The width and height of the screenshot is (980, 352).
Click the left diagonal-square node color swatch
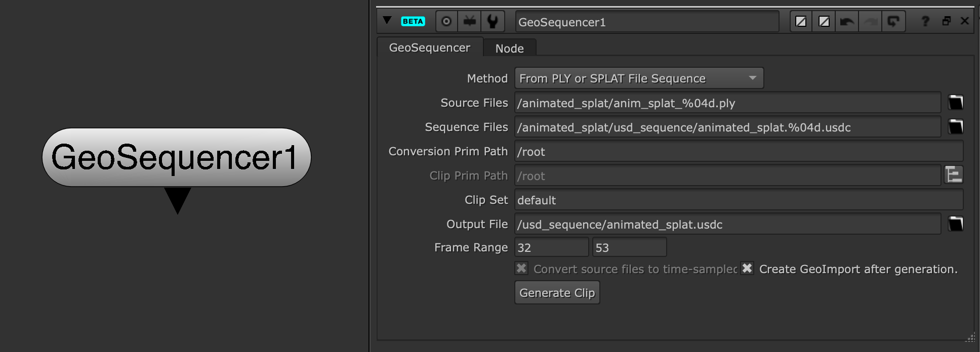[801, 21]
